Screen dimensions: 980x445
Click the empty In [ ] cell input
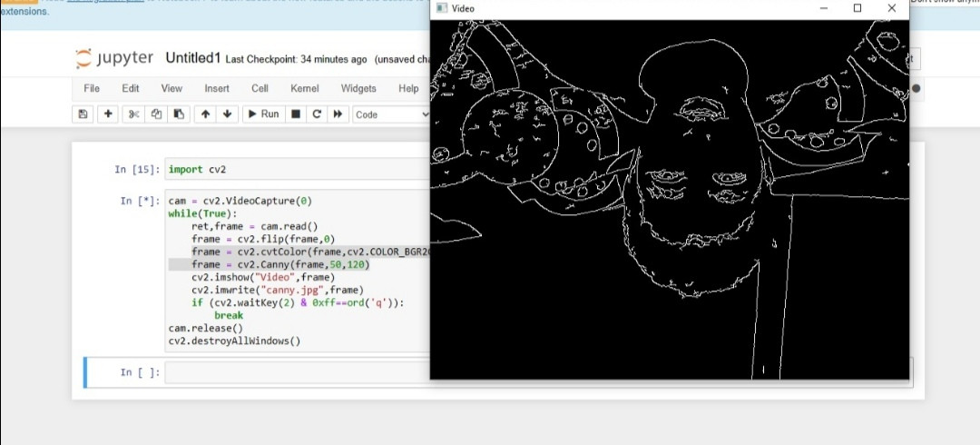(x=298, y=371)
